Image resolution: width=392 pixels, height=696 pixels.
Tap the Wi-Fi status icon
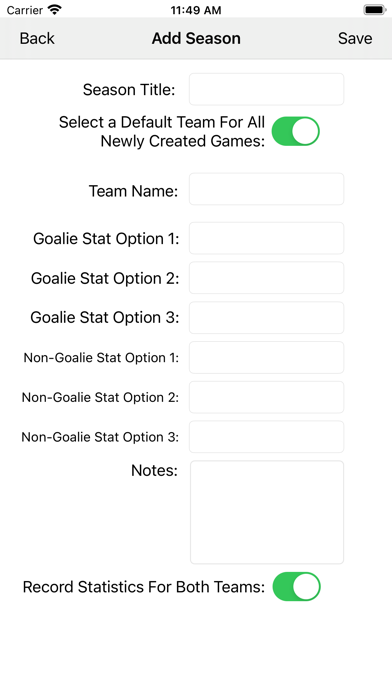[55, 9]
